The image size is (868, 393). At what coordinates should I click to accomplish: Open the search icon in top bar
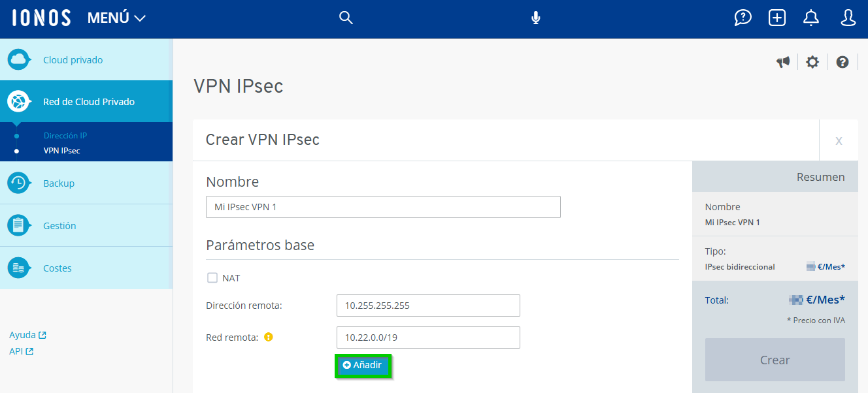346,18
